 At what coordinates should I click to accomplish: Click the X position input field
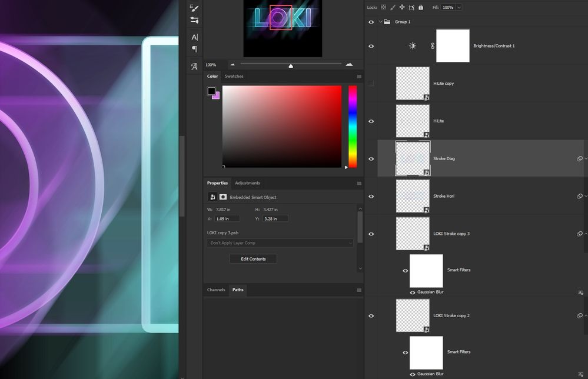[227, 219]
